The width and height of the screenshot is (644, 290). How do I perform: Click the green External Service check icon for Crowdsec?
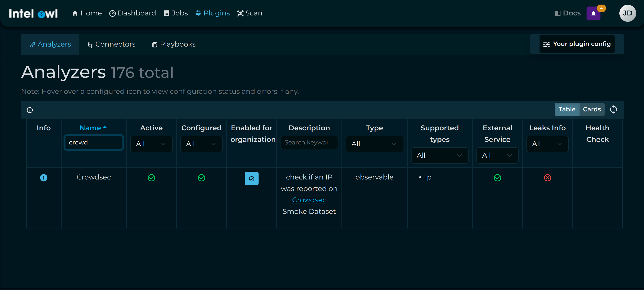pyautogui.click(x=497, y=178)
